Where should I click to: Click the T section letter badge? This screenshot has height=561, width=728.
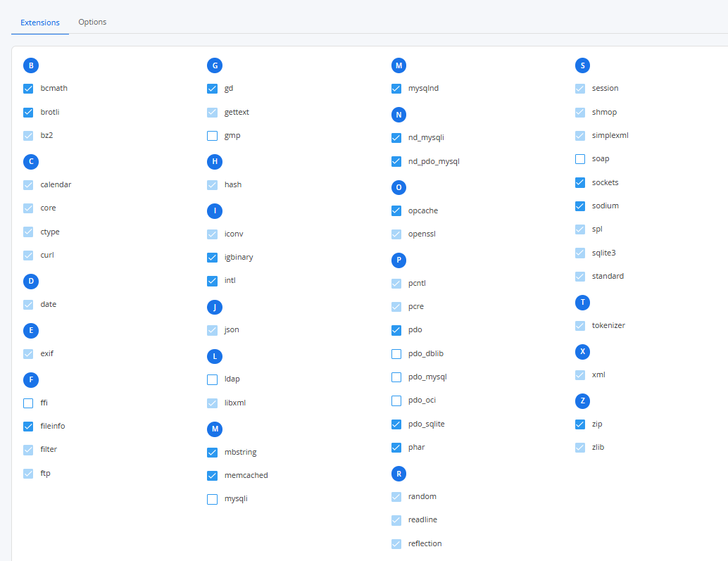coord(583,303)
